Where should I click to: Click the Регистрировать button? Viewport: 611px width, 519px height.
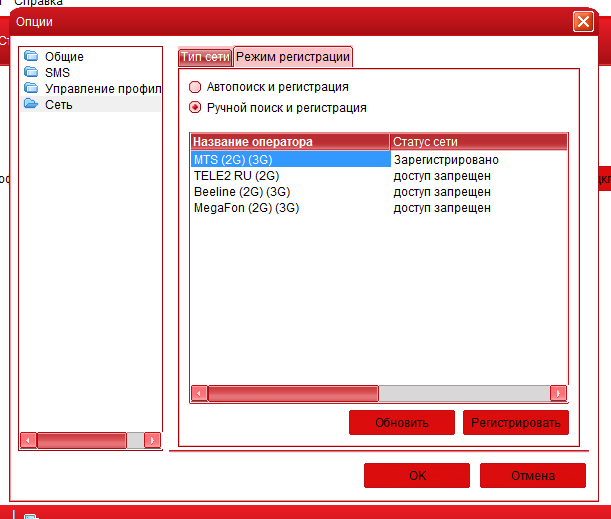516,422
